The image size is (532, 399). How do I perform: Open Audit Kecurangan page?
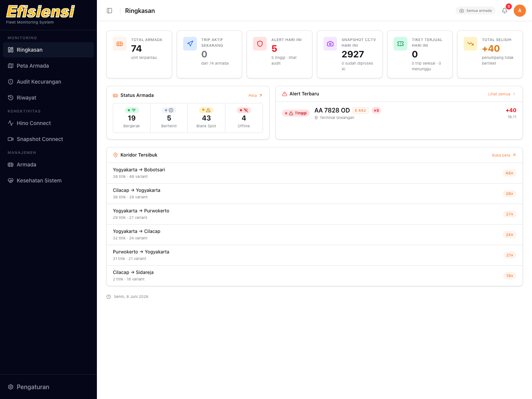point(48,82)
